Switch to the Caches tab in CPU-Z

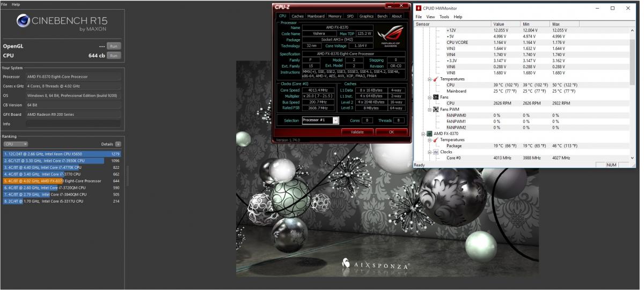coord(297,17)
